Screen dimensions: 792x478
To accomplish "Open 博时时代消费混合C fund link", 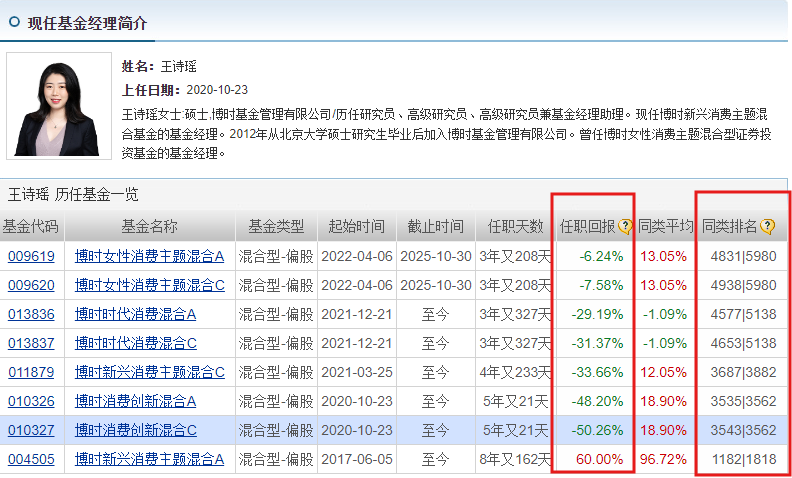I will tap(135, 344).
